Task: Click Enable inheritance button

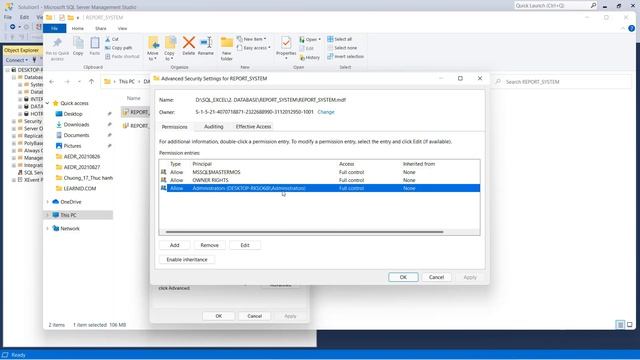Action: (x=187, y=260)
